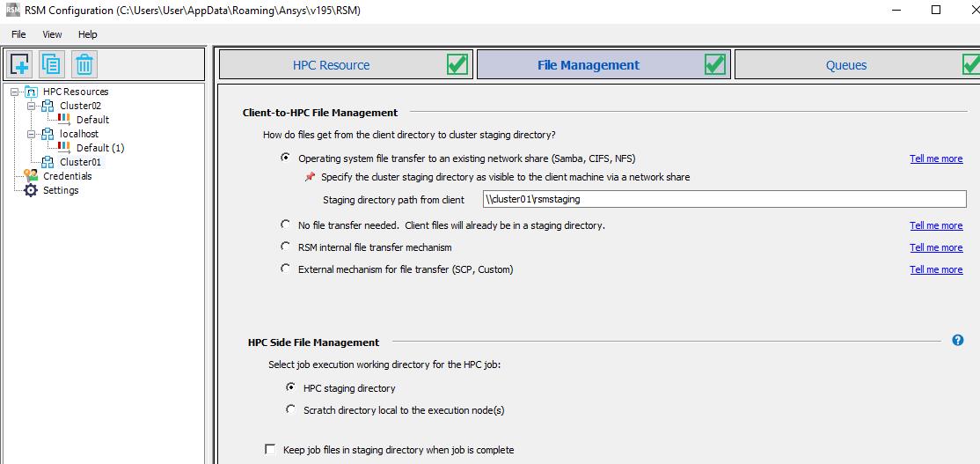Open the View menu
The height and width of the screenshot is (464, 980).
pos(52,34)
